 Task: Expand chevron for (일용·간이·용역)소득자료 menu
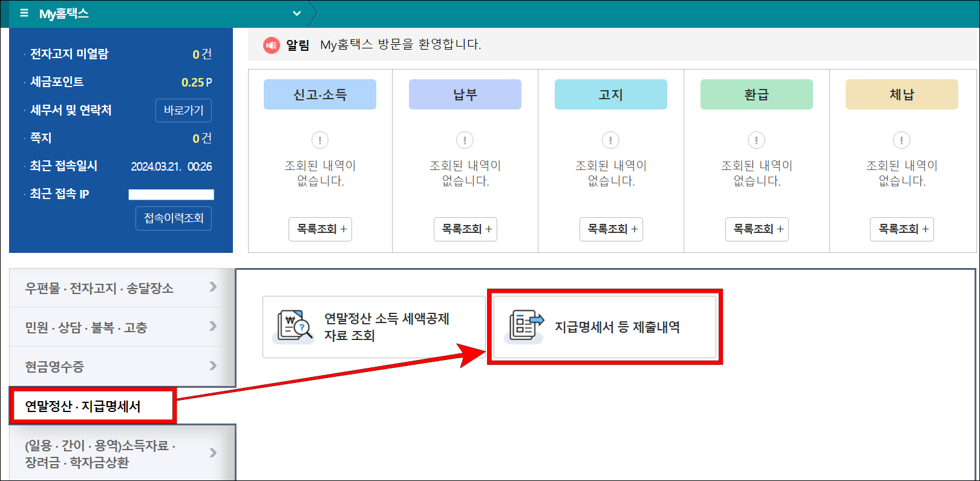213,453
